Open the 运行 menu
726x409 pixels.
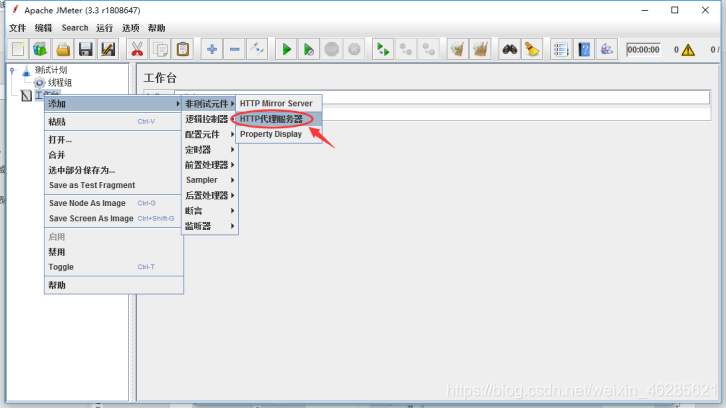(105, 28)
